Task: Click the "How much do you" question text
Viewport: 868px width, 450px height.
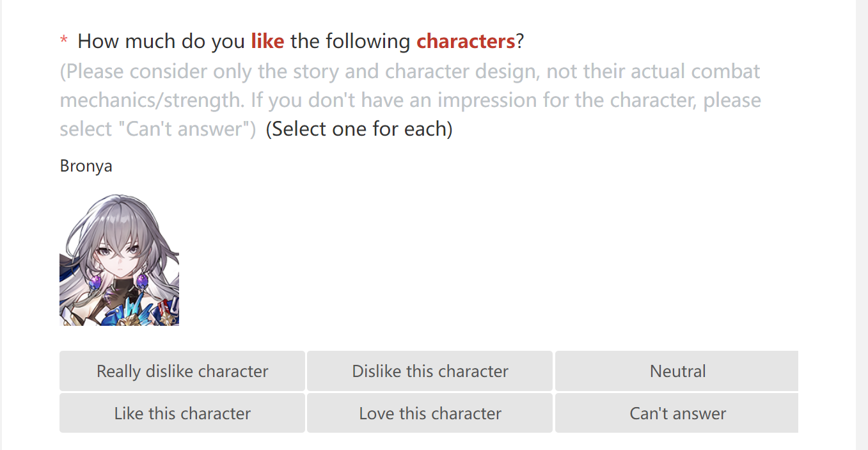Action: (x=161, y=42)
